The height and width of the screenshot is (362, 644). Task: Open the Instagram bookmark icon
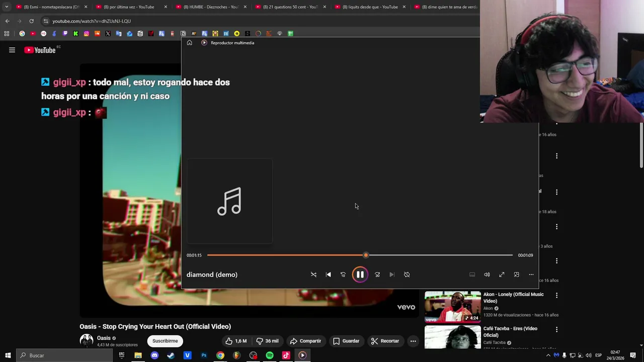(87, 34)
